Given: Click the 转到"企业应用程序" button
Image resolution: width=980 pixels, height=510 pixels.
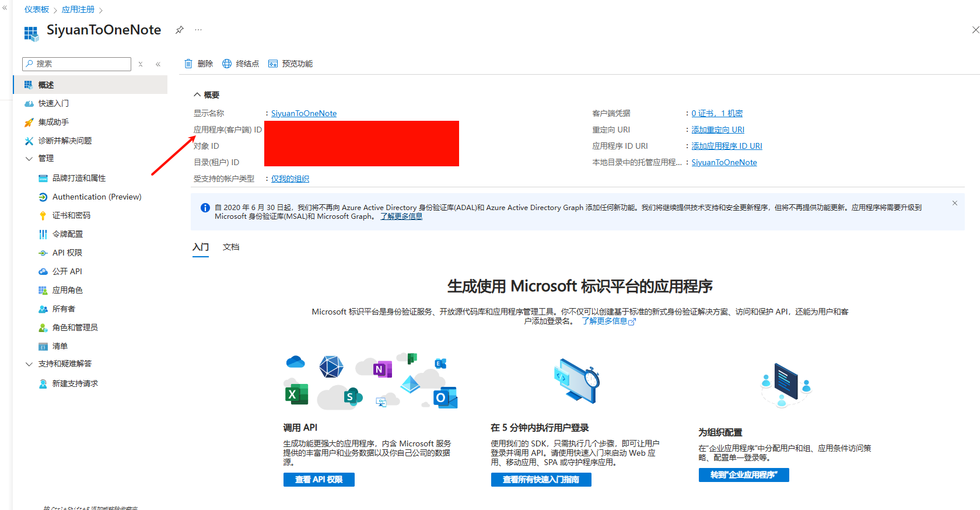Looking at the screenshot, I should [x=744, y=475].
